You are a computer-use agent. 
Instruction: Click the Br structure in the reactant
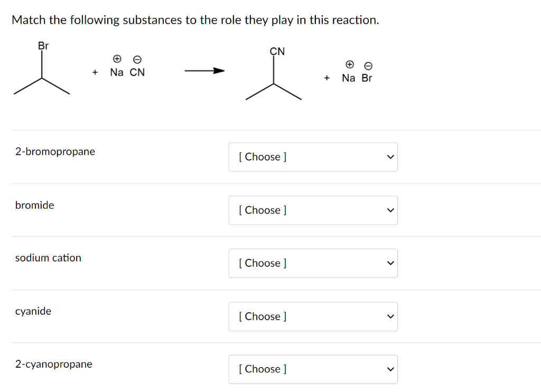pos(42,69)
